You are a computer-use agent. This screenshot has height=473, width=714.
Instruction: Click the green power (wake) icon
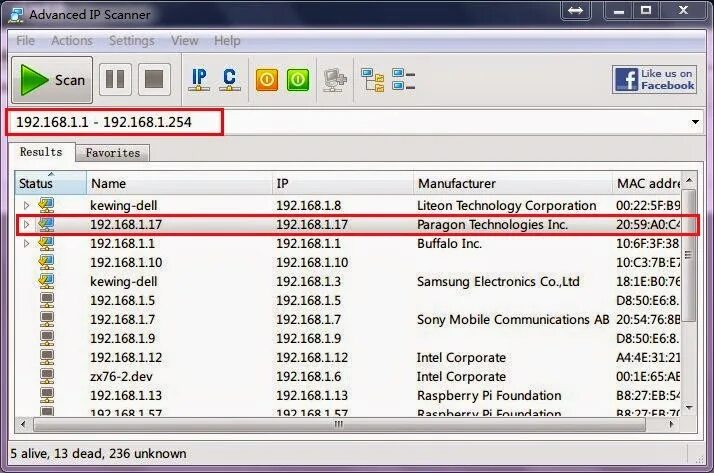(x=298, y=80)
